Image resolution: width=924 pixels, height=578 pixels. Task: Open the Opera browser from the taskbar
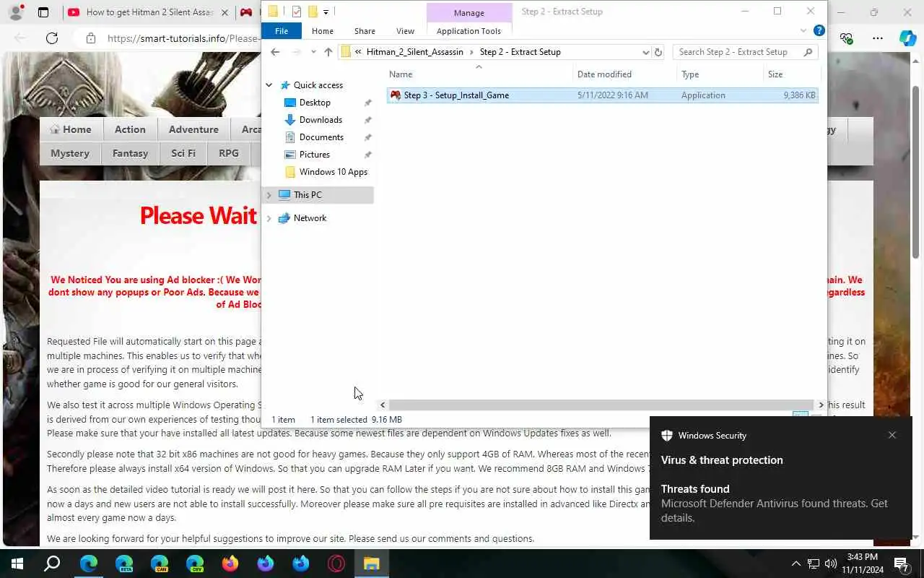tap(336, 564)
